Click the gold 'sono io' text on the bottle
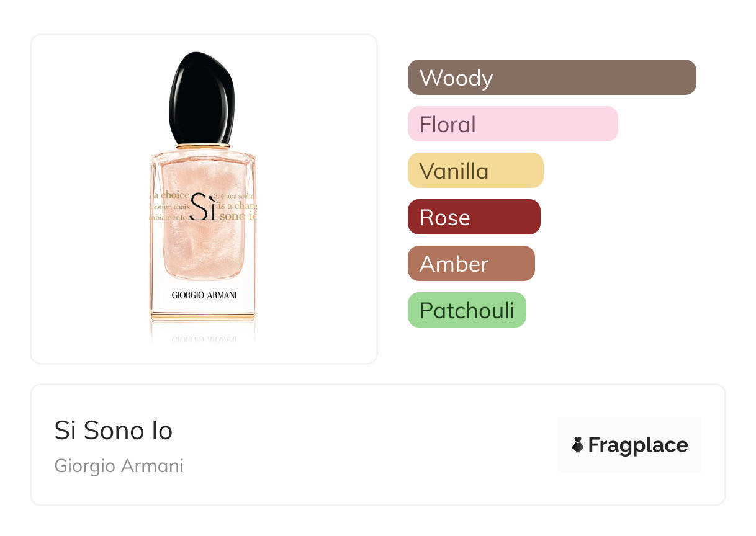The image size is (756, 536). point(238,217)
